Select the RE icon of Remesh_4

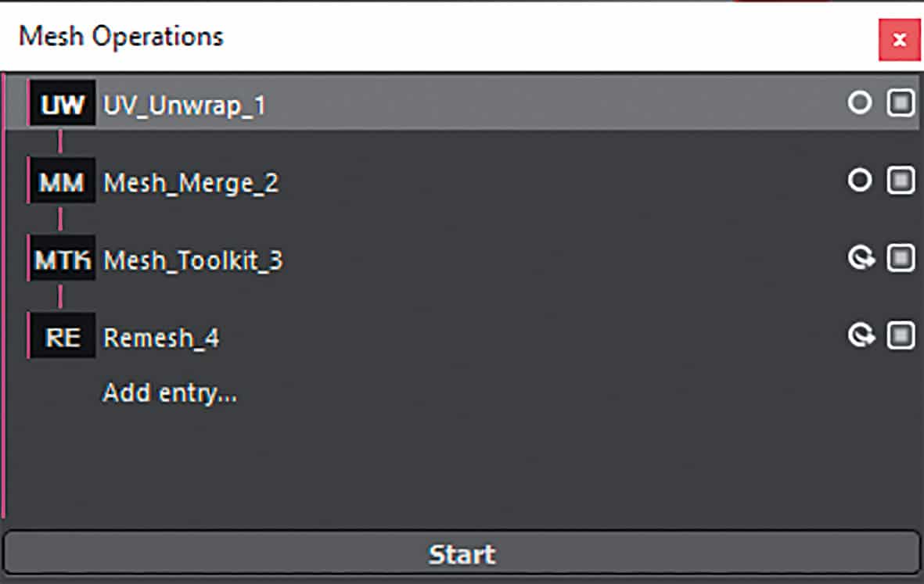pos(63,335)
